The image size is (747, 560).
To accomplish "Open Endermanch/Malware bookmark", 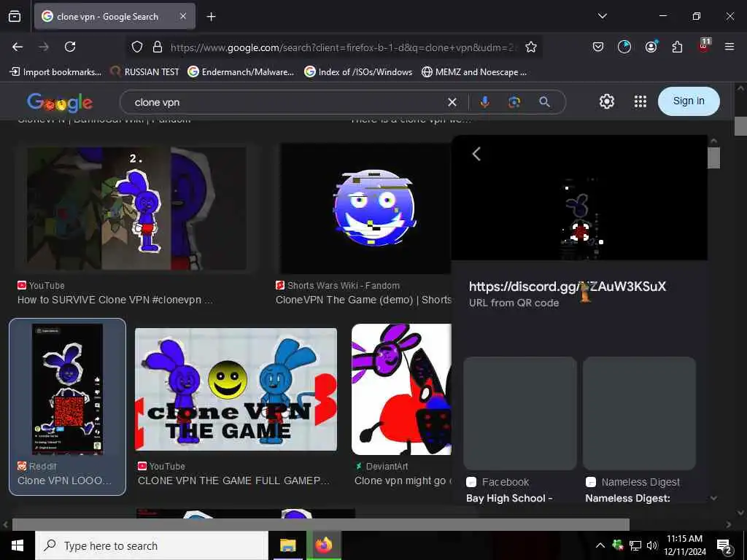I will tap(241, 72).
